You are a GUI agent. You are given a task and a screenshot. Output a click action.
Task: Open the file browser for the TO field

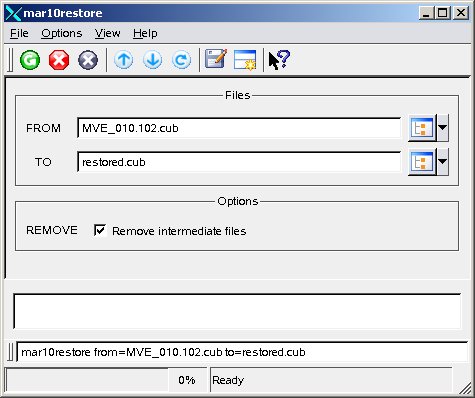pyautogui.click(x=422, y=162)
